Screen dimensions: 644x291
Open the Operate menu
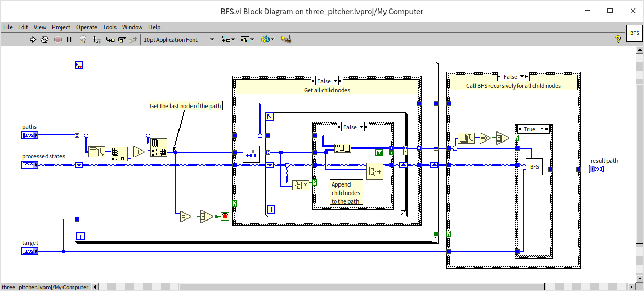point(86,27)
